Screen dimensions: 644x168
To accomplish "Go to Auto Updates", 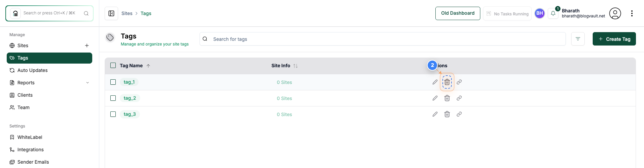I will (49, 70).
